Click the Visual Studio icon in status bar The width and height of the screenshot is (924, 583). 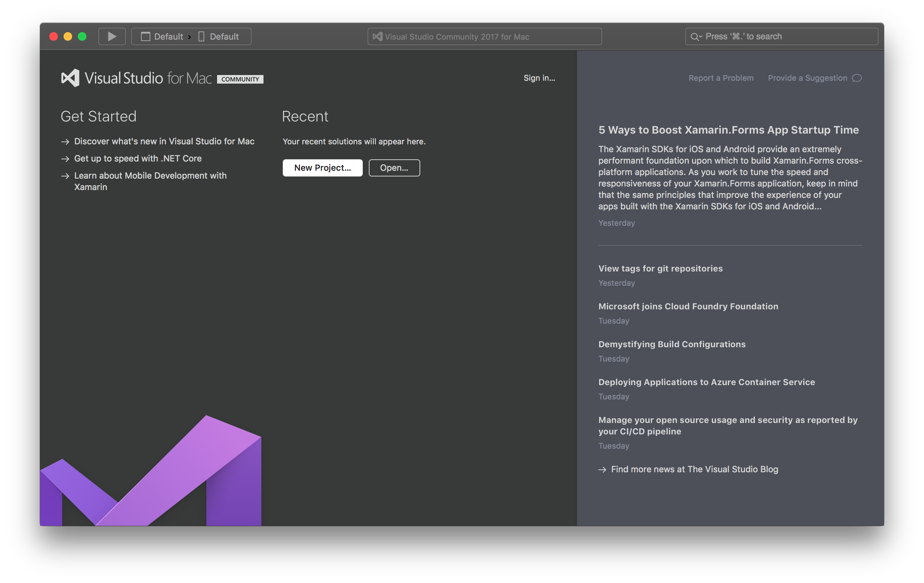(x=378, y=36)
